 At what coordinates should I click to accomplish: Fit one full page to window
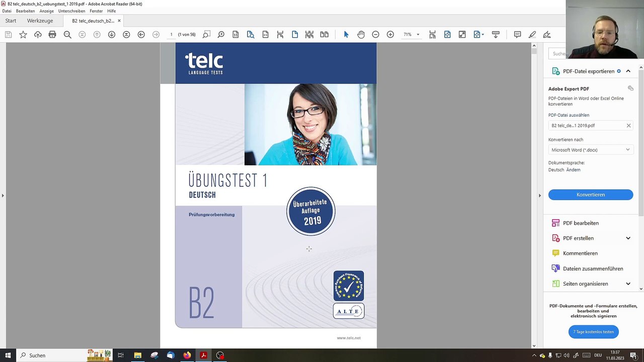447,34
